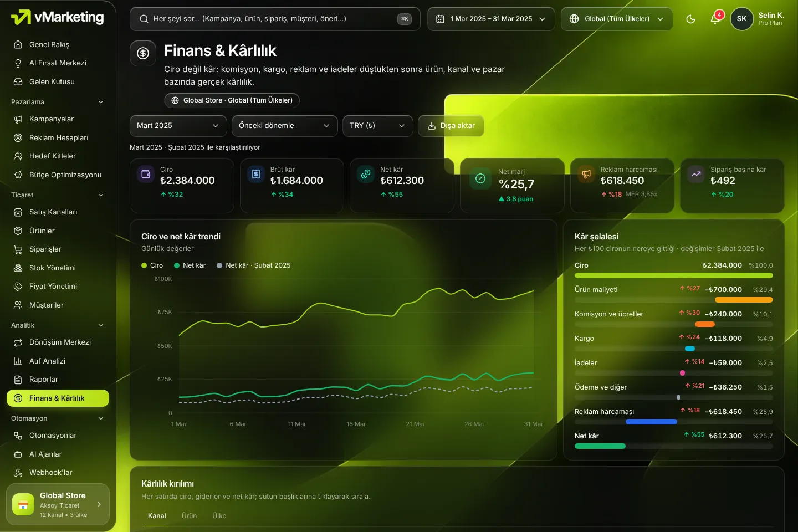Click the Reklam harcaması blue waterfall bar

coord(651,422)
